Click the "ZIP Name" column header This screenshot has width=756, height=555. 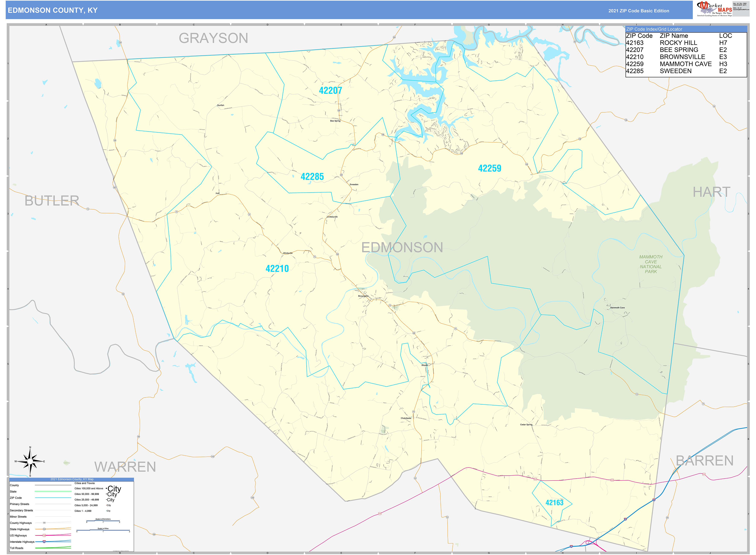coord(674,36)
